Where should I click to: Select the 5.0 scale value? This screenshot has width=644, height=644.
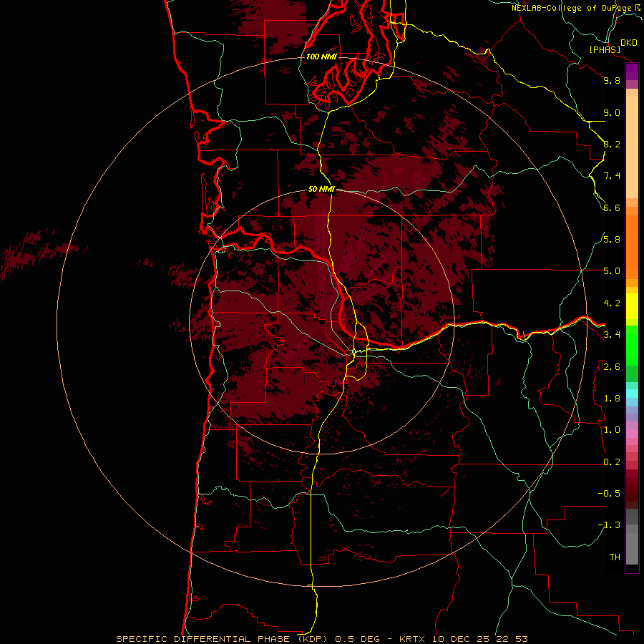click(x=612, y=271)
